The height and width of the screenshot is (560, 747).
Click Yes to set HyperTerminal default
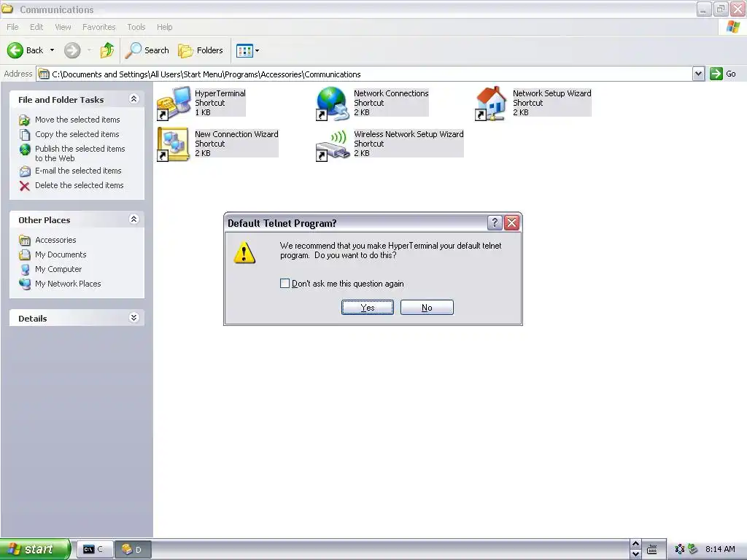pos(368,307)
